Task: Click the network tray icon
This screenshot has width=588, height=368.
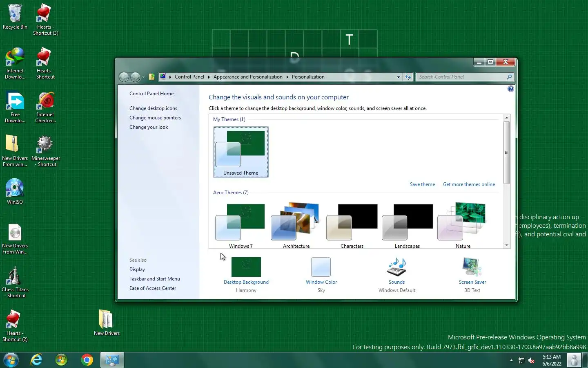Action: point(521,360)
